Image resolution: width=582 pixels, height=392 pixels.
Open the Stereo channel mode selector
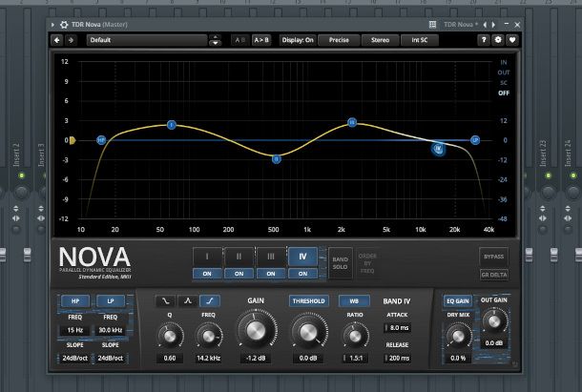[380, 40]
